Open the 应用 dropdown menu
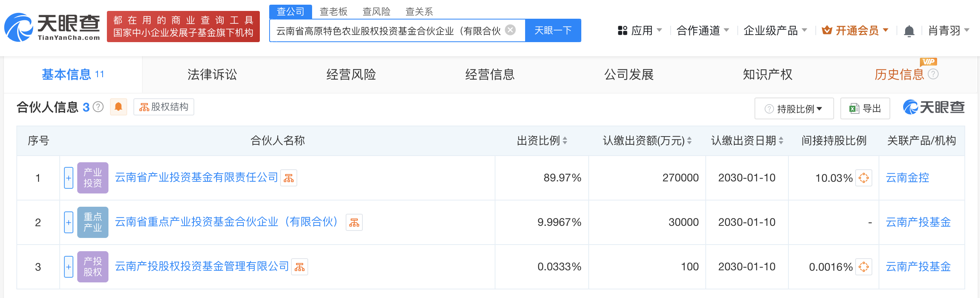This screenshot has height=298, width=980. (x=640, y=30)
